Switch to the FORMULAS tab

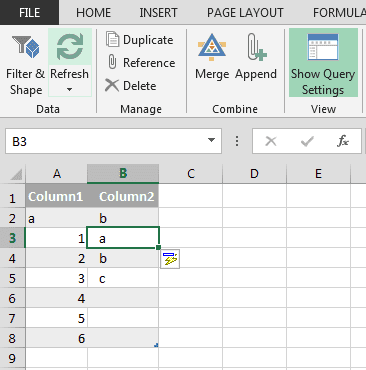[339, 13]
